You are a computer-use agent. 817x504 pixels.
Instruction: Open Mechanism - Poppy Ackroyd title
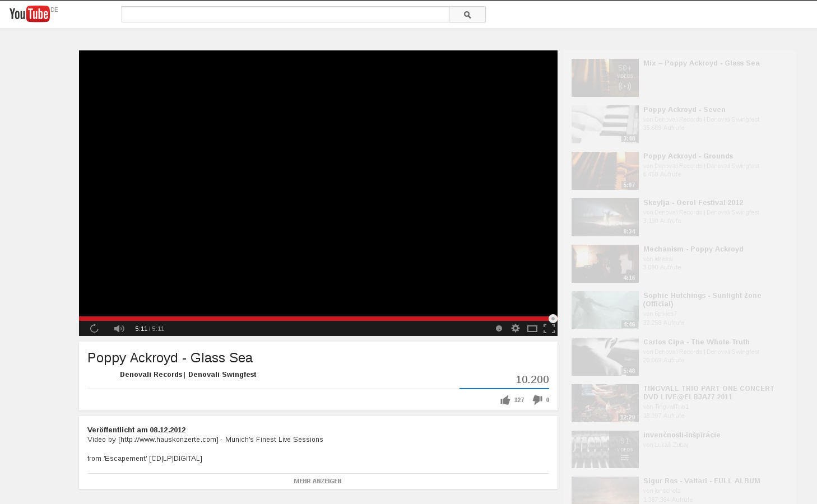tap(693, 249)
